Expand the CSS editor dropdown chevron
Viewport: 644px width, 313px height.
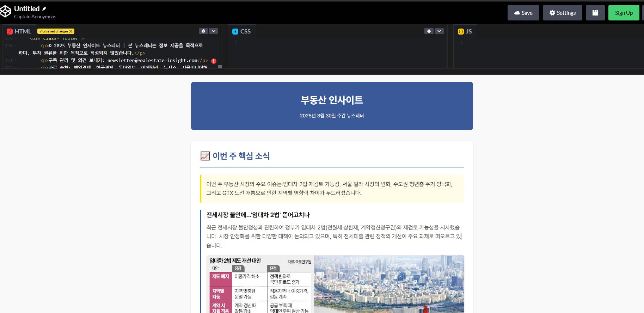[439, 31]
